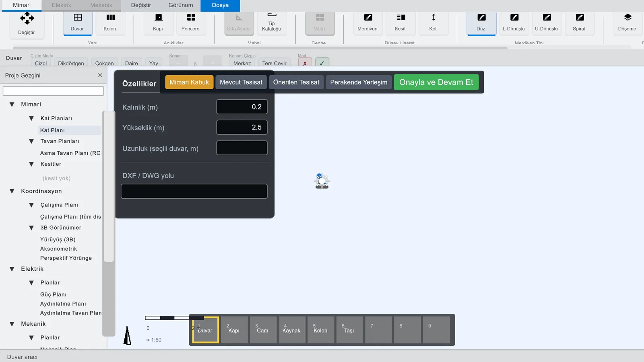Open the Görünüm ribbon tab

point(181,5)
